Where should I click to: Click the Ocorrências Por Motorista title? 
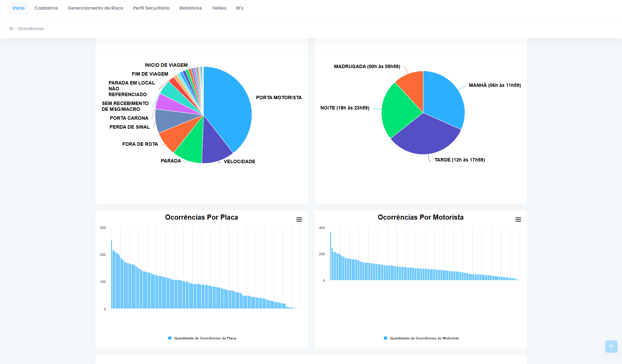(421, 217)
